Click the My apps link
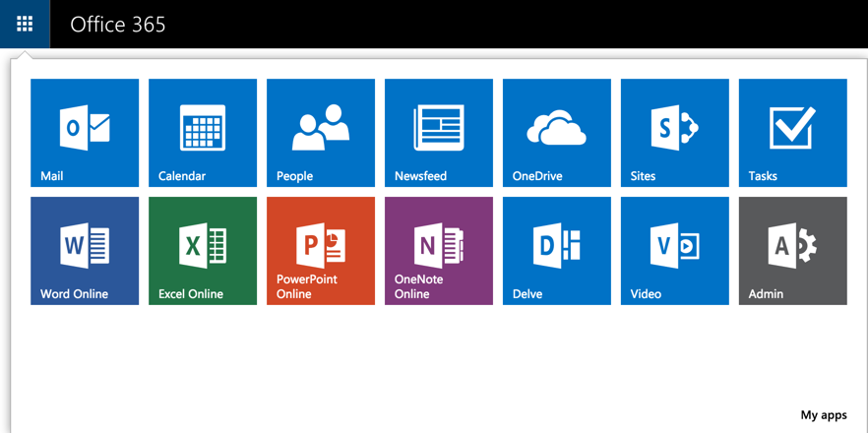Screen dimensions: 868x433 pos(824,414)
